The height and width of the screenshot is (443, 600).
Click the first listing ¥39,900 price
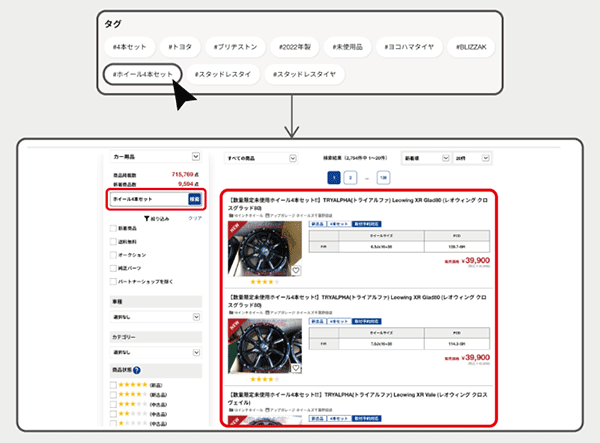pos(476,261)
